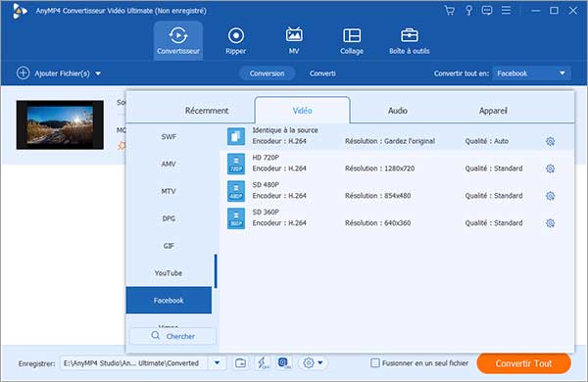
Task: Click the Résolution : 1280x720 text
Action: [379, 168]
